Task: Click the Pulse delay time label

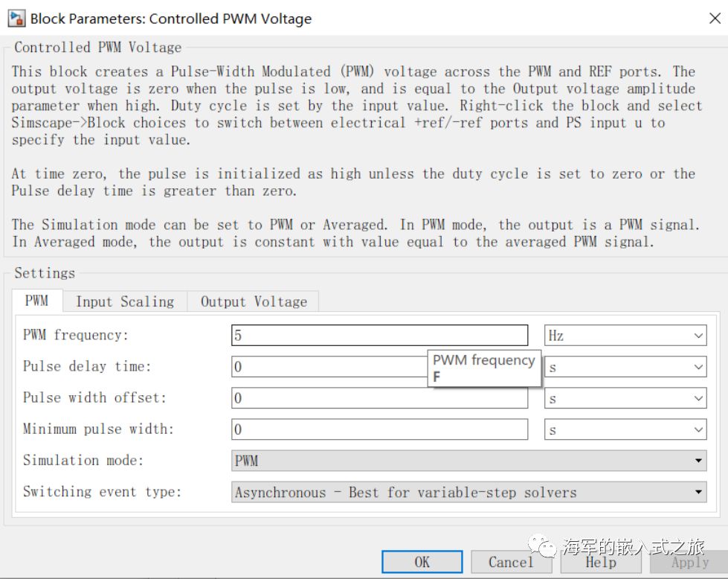Action: point(87,366)
